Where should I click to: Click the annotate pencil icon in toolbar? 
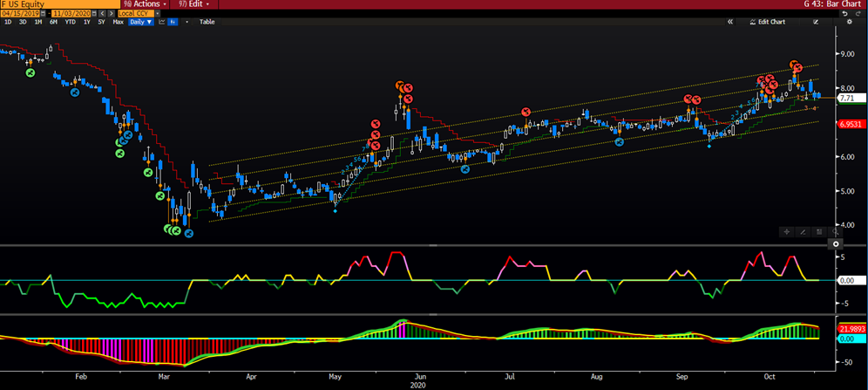coord(816,22)
